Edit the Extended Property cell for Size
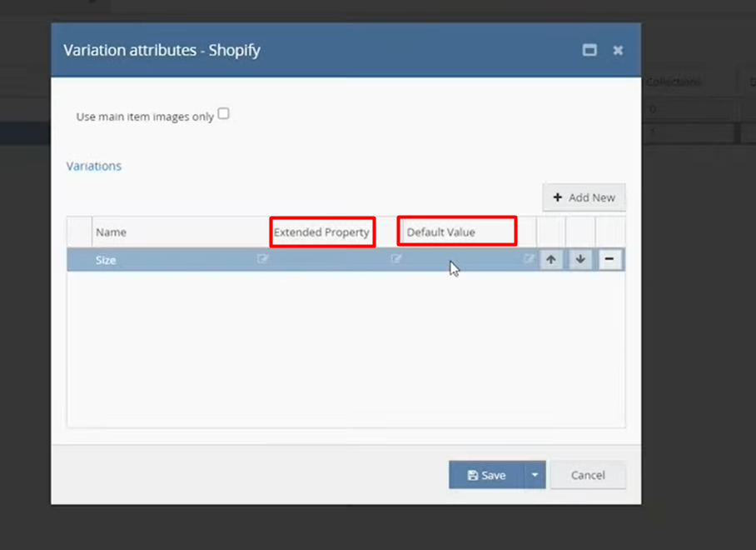 395,259
